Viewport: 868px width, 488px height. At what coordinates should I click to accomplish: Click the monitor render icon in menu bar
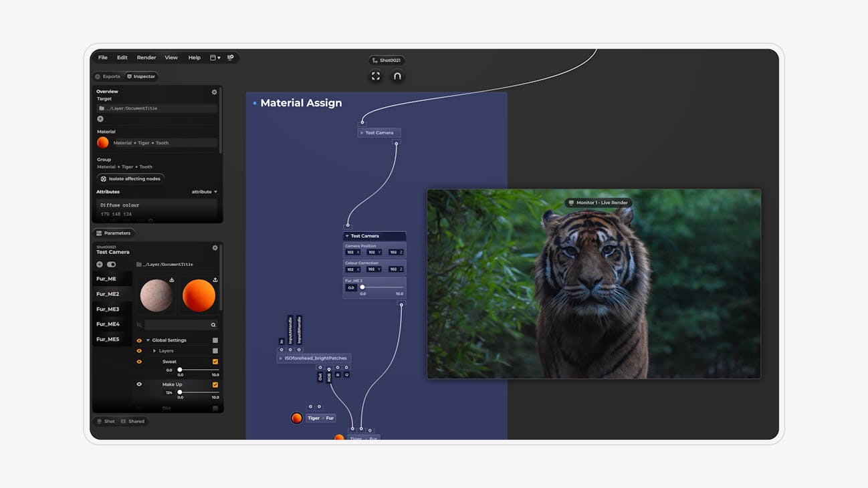tap(231, 57)
